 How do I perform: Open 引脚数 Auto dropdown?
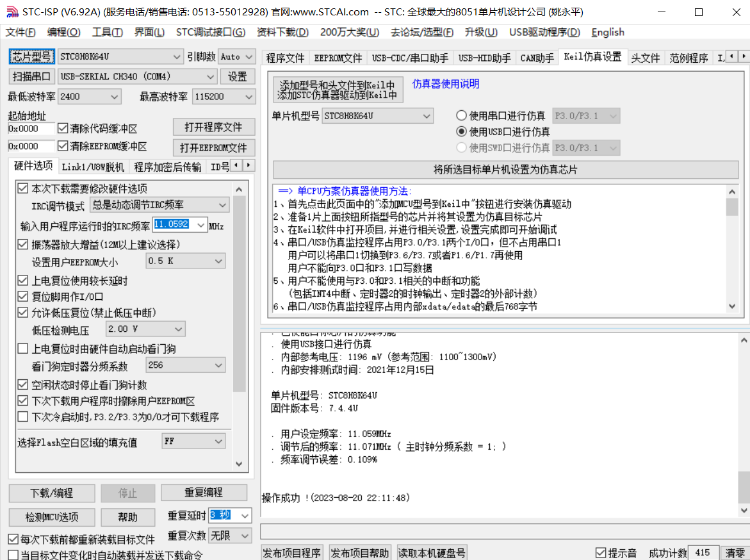[x=236, y=56]
